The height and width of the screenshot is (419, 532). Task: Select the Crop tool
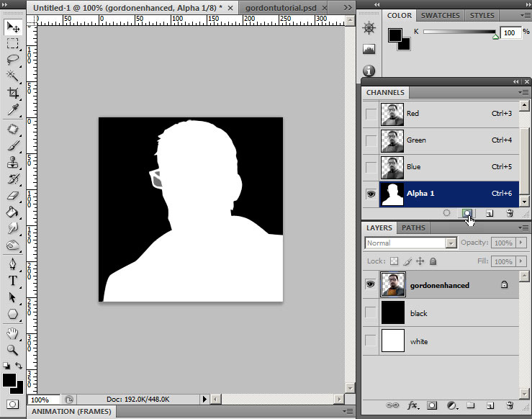click(x=13, y=93)
